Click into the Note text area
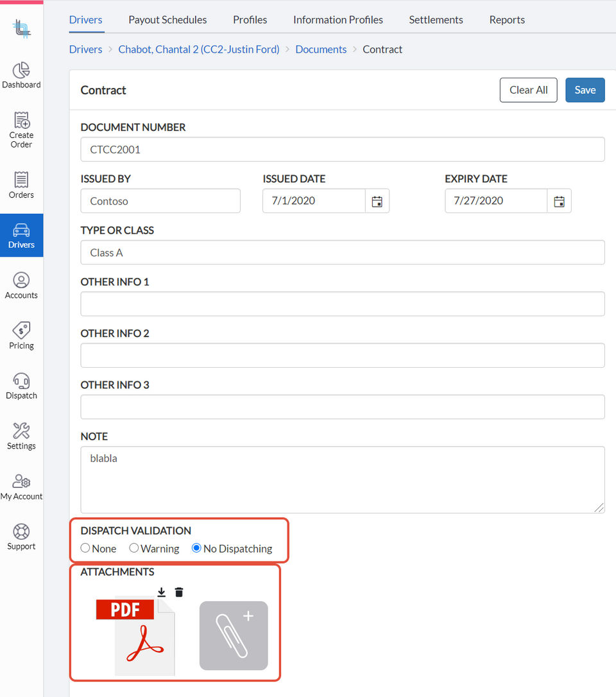 [343, 479]
